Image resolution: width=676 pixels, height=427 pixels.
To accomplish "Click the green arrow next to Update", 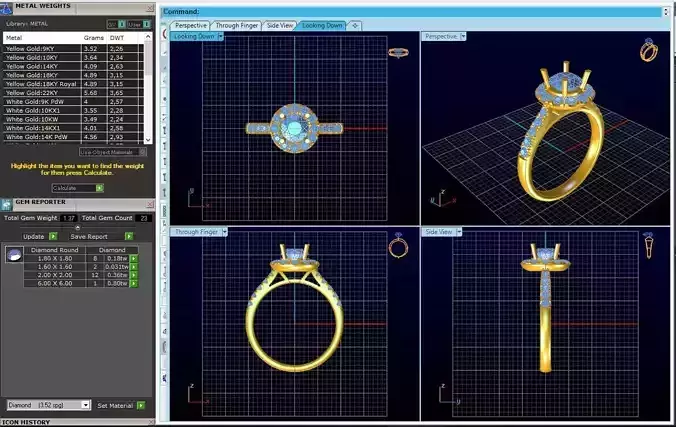I will (53, 236).
